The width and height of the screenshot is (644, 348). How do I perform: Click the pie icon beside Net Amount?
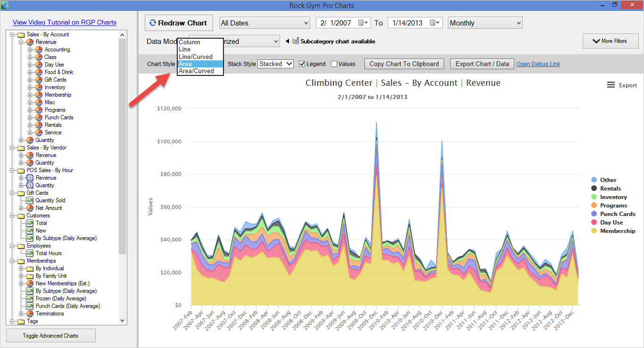tap(30, 208)
